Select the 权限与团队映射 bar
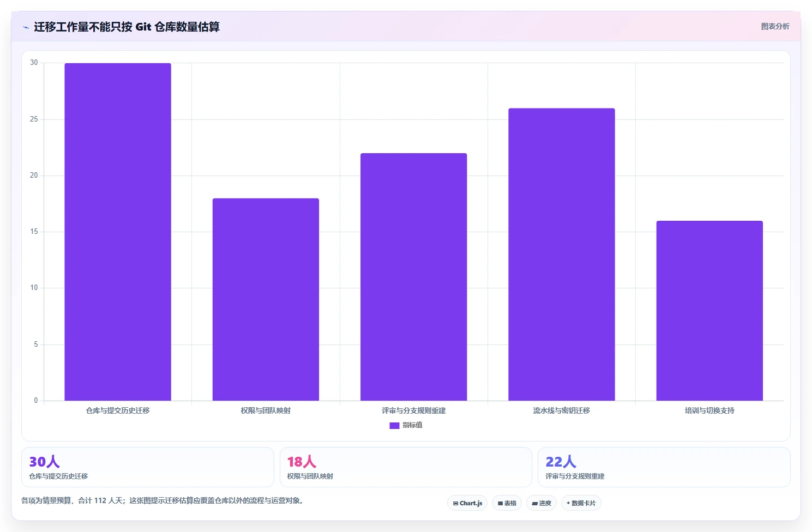 coord(266,299)
